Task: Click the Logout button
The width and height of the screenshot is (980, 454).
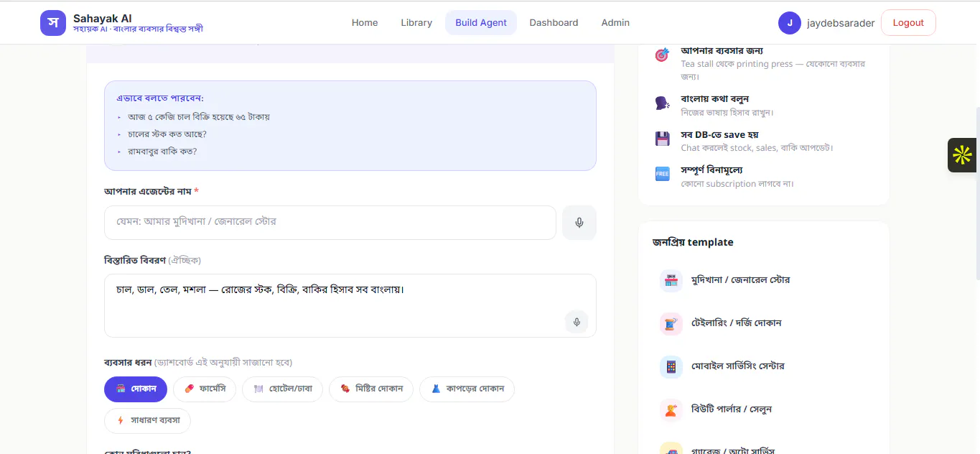Action: click(908, 23)
